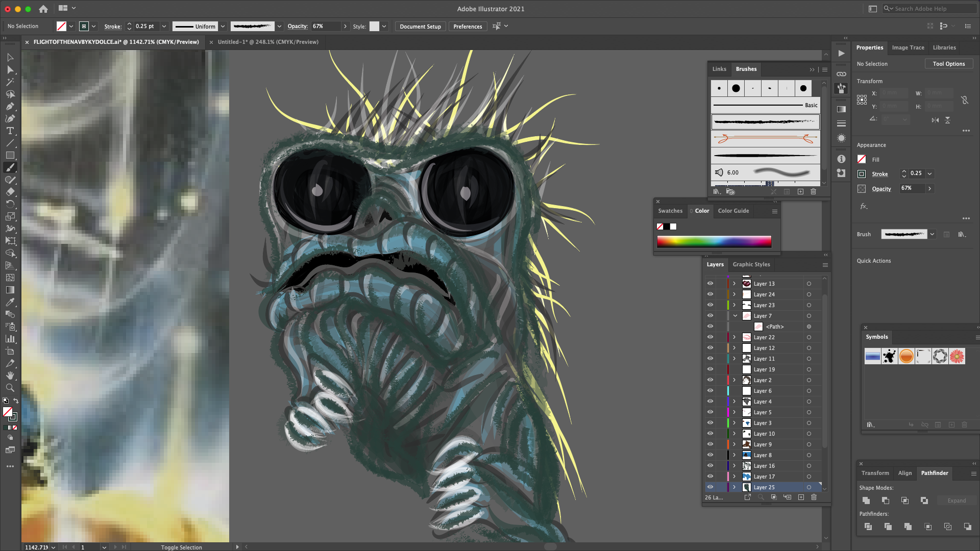
Task: Select the Paintbrush tool
Action: [x=10, y=167]
